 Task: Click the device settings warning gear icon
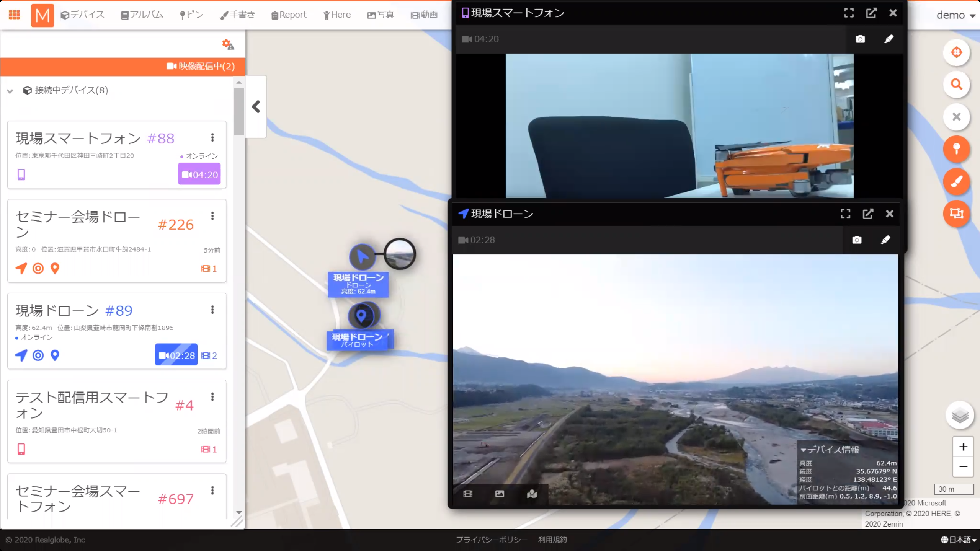tap(228, 44)
